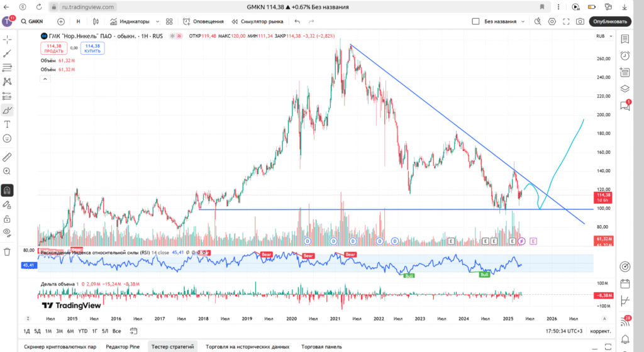Select the crosshair cursor tool
This screenshot has height=352, width=644.
(x=7, y=40)
